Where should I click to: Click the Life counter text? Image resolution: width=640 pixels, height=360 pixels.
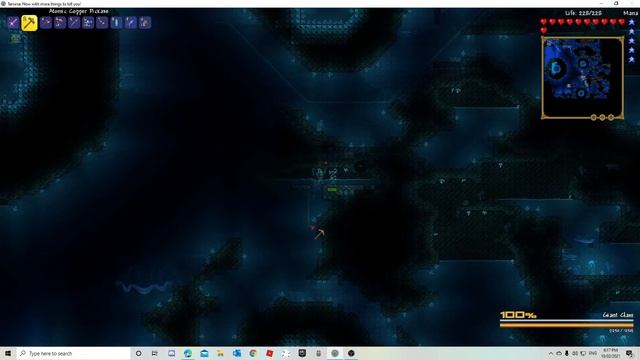pyautogui.click(x=583, y=13)
